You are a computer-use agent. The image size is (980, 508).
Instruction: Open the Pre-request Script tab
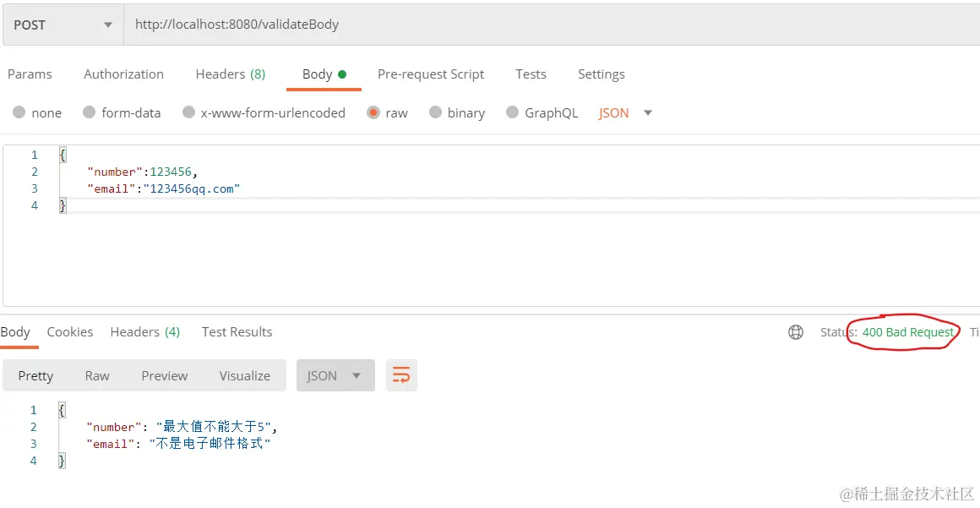[431, 74]
